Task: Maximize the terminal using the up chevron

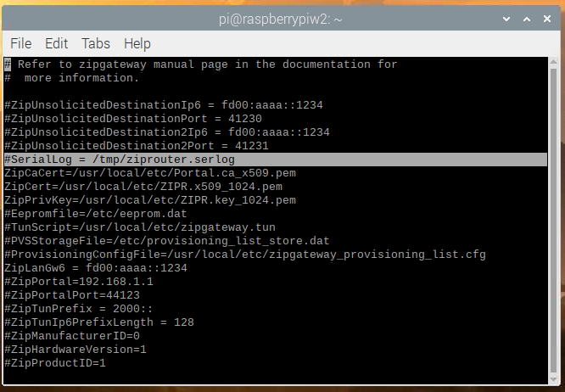Action: 527,19
